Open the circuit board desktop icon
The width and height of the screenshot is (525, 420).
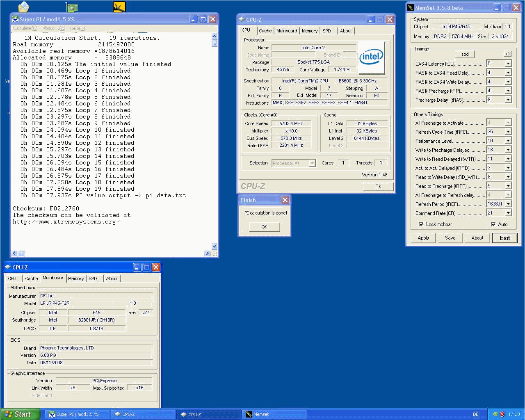[x=72, y=7]
